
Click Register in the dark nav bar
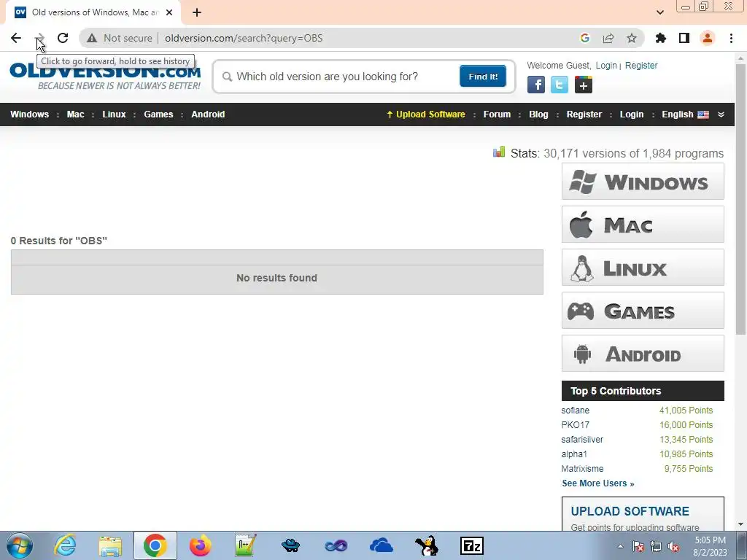pos(584,114)
